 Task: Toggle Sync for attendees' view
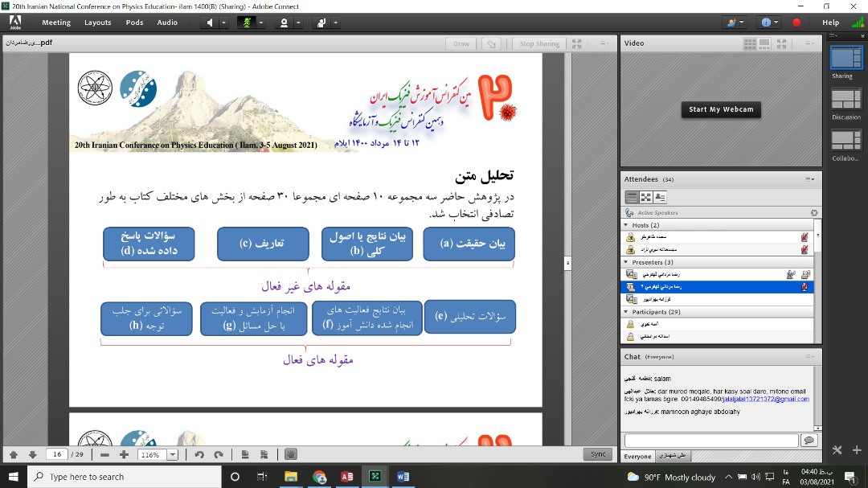point(597,454)
